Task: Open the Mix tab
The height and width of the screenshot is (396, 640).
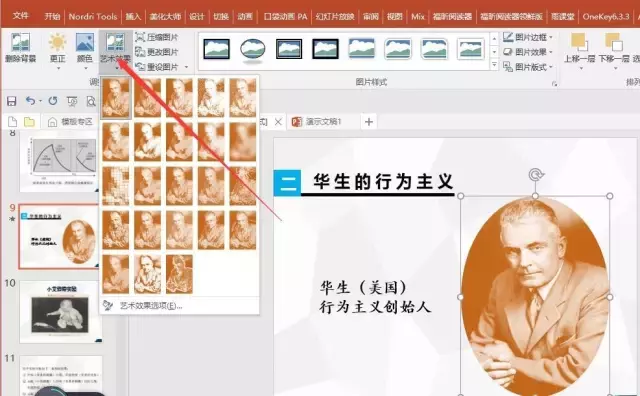Action: [418, 16]
